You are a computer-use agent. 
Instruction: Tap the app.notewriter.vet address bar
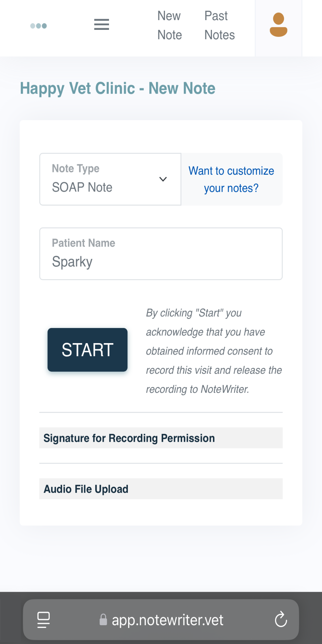coord(161,620)
